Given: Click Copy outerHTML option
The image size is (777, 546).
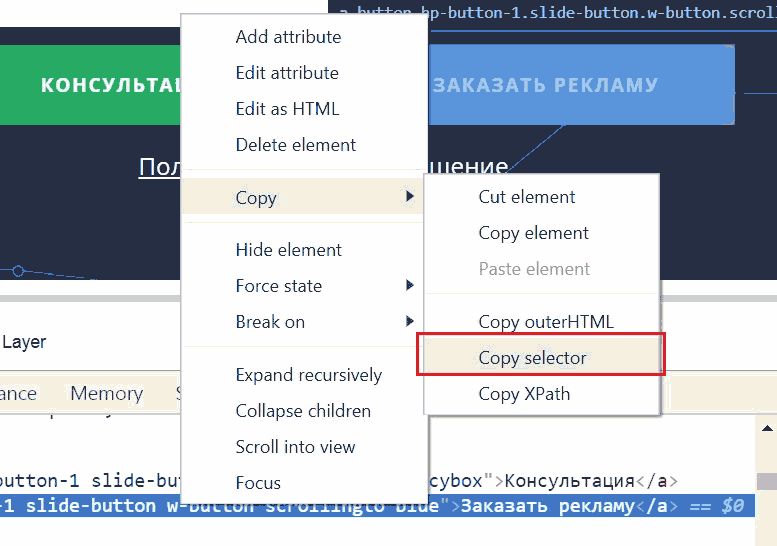Looking at the screenshot, I should [x=542, y=322].
